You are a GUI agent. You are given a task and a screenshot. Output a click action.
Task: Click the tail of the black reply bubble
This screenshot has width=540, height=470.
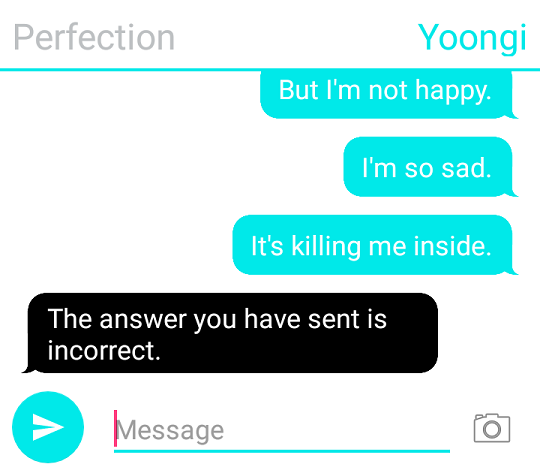(28, 369)
